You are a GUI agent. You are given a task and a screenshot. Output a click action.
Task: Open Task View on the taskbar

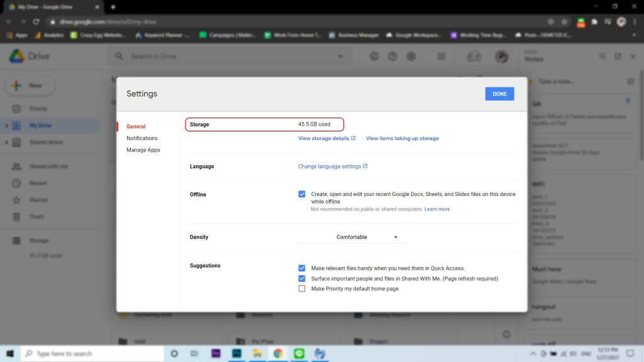tap(195, 353)
